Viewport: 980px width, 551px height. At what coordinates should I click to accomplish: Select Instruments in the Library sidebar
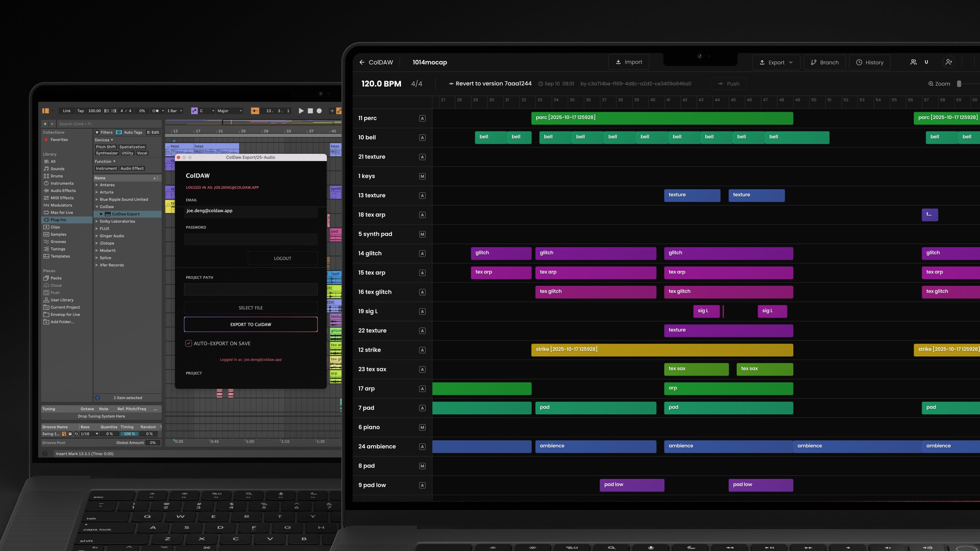pyautogui.click(x=62, y=183)
